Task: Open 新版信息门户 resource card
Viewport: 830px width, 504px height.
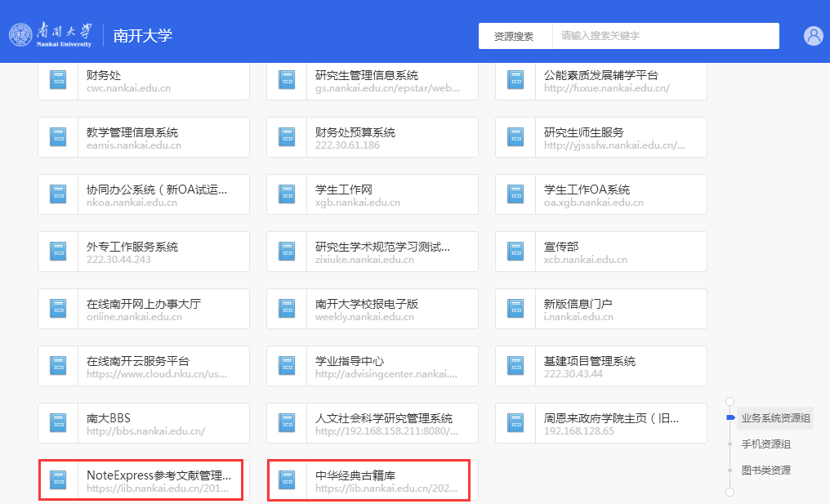Action: click(600, 309)
